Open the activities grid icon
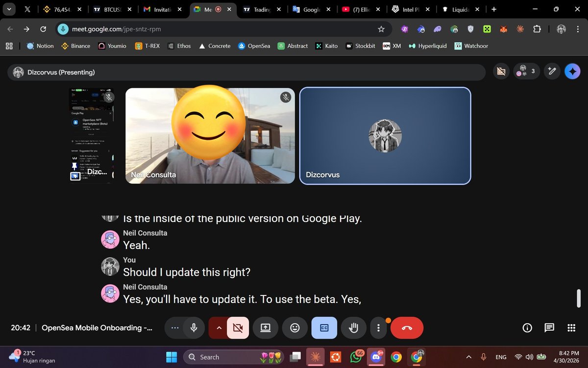Image resolution: width=588 pixels, height=368 pixels. click(x=571, y=328)
